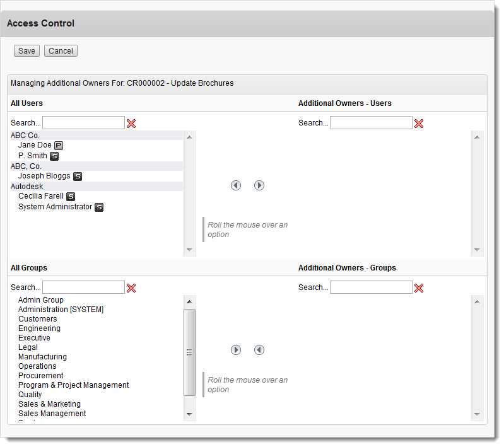Select the Procurement group

click(x=41, y=376)
